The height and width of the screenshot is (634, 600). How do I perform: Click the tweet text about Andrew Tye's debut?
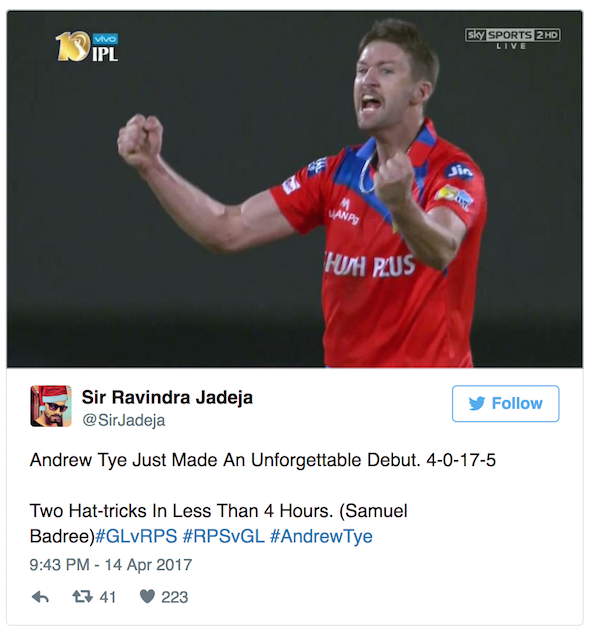(263, 460)
